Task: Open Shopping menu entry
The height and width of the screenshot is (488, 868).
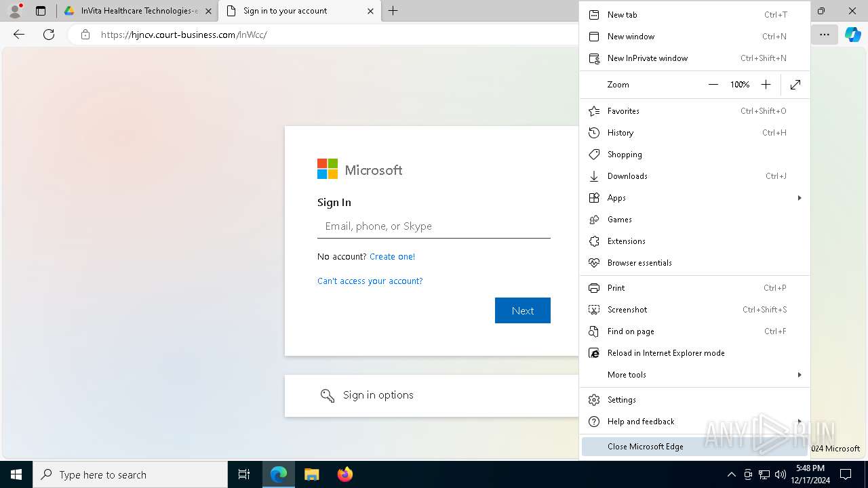Action: point(695,155)
